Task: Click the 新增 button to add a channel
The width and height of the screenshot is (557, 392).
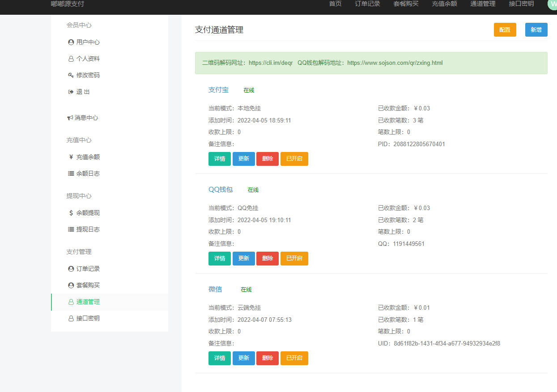Action: pos(536,30)
